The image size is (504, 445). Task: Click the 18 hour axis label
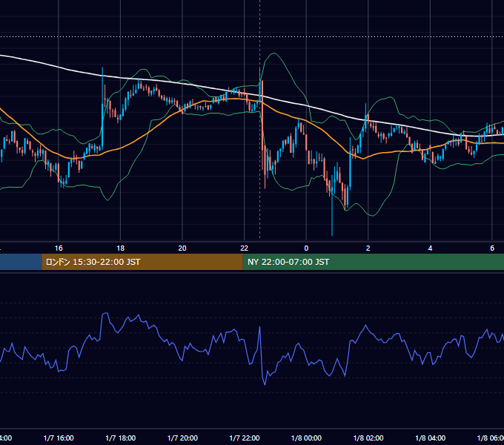click(x=121, y=248)
